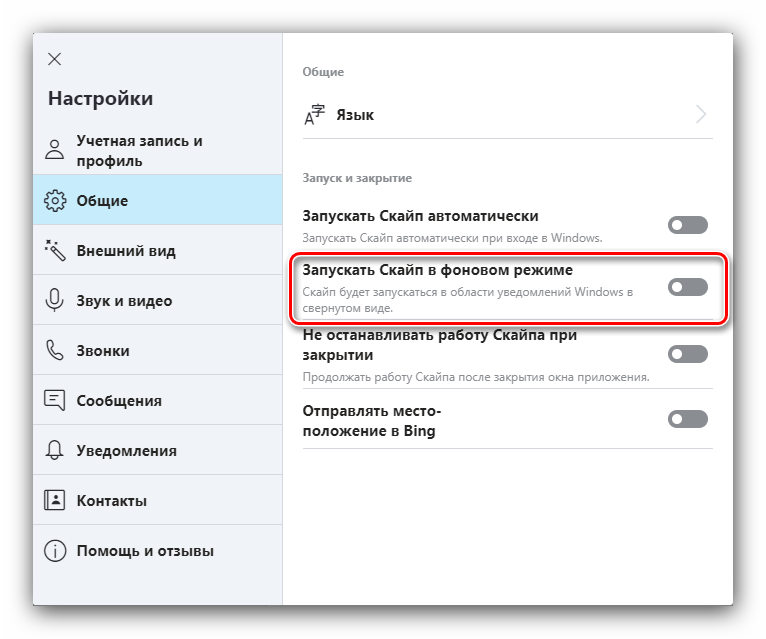766x639 pixels.
Task: Enable Отправлять местоположение в Bing toggle
Action: click(687, 419)
